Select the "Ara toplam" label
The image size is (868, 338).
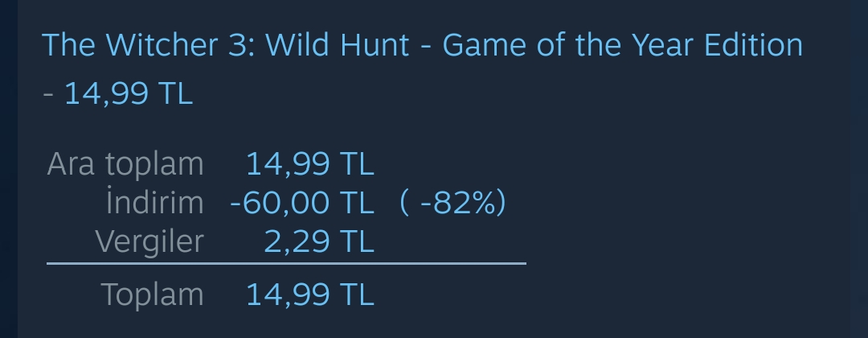(125, 164)
